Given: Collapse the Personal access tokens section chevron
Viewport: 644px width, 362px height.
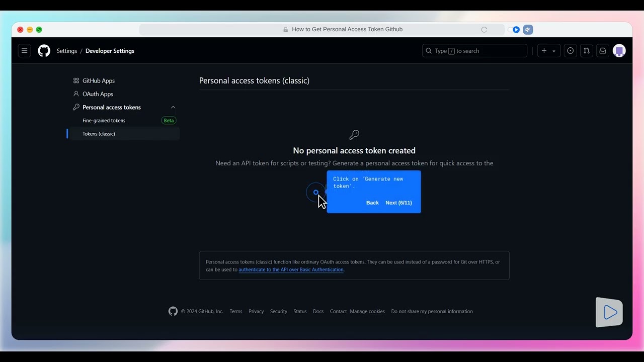Looking at the screenshot, I should pyautogui.click(x=173, y=107).
